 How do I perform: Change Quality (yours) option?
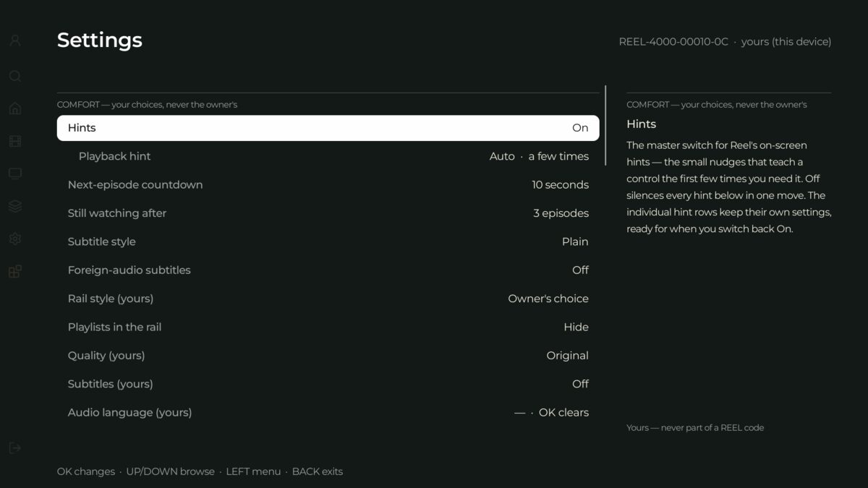[x=328, y=356]
